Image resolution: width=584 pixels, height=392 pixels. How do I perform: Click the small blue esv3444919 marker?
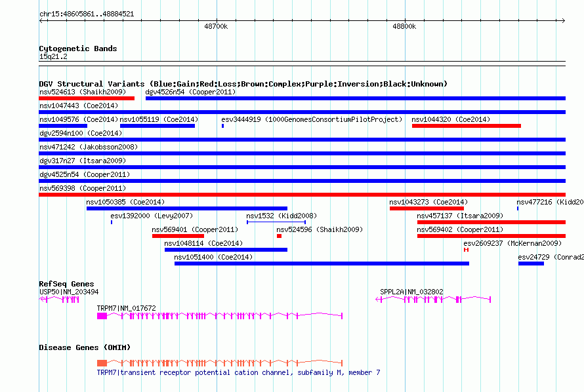222,126
